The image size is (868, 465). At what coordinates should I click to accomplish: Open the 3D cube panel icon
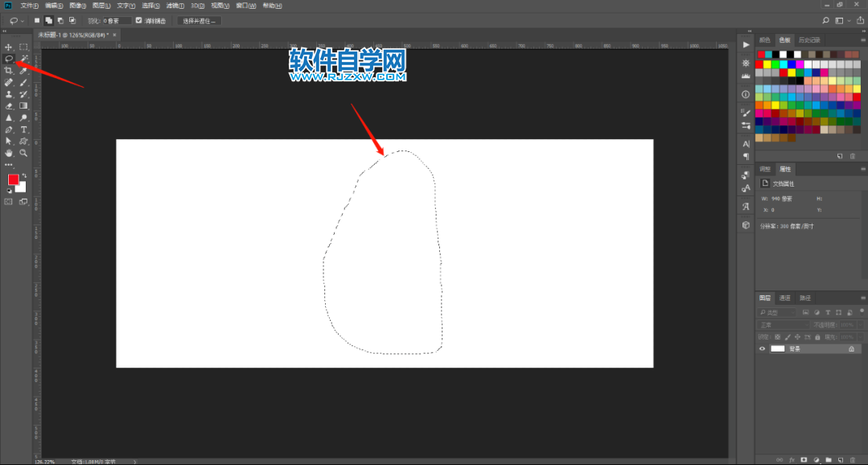(746, 224)
